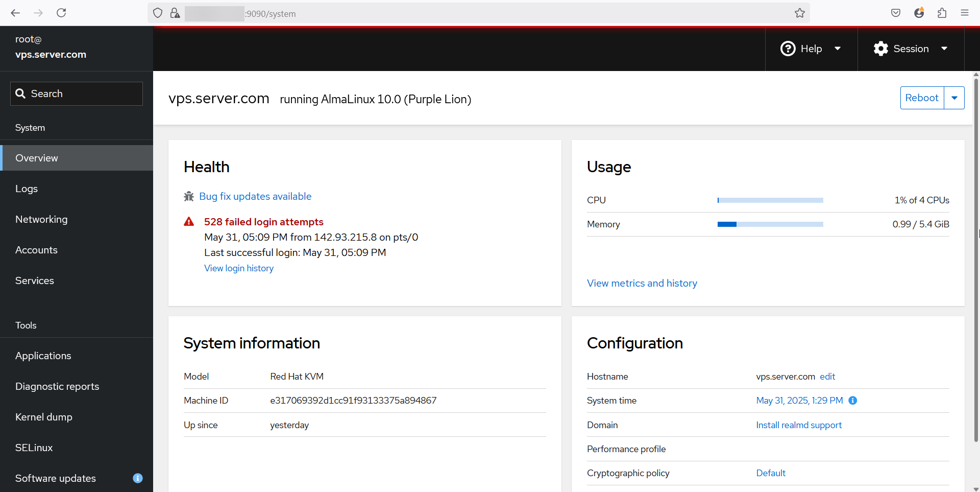Open the Logs page
Image resolution: width=980 pixels, height=492 pixels.
77,189
